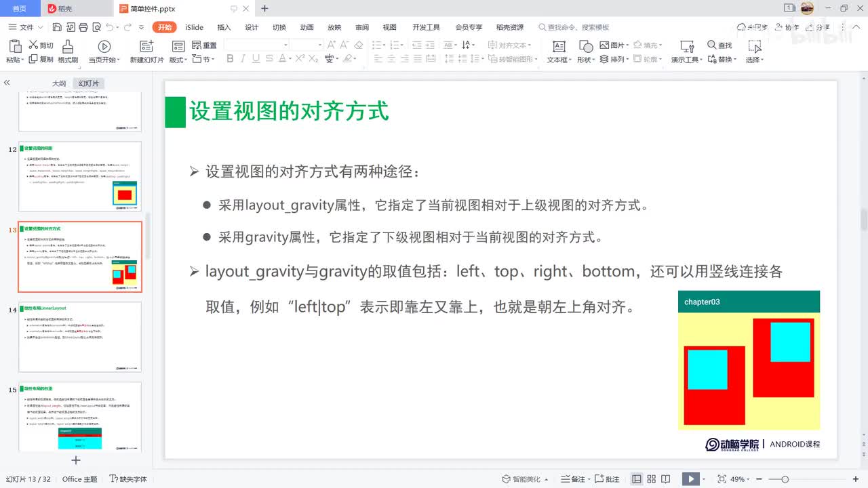Click the Comment (批注) icon in status bar
The width and height of the screenshot is (868, 488).
point(599,479)
